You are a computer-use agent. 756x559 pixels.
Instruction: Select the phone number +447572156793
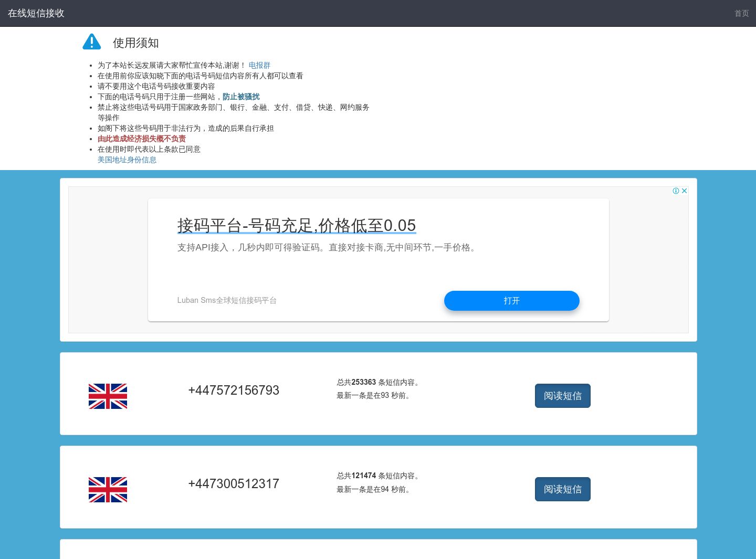(234, 390)
